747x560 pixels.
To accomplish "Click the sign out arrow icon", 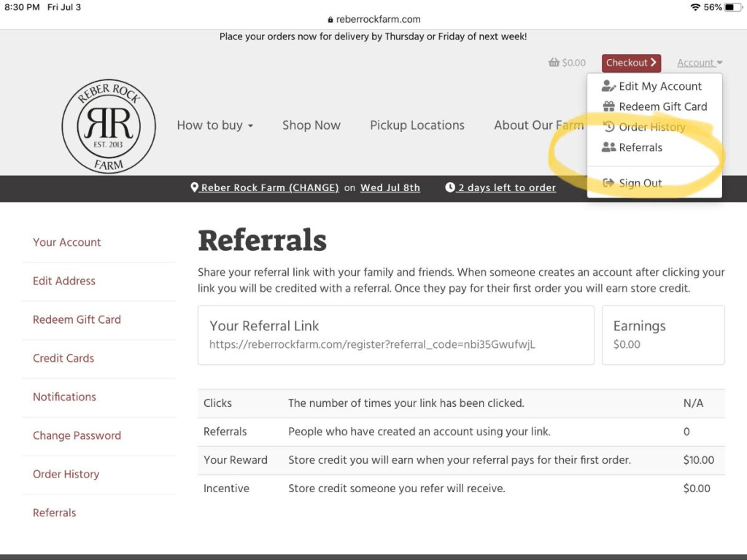I will 608,183.
